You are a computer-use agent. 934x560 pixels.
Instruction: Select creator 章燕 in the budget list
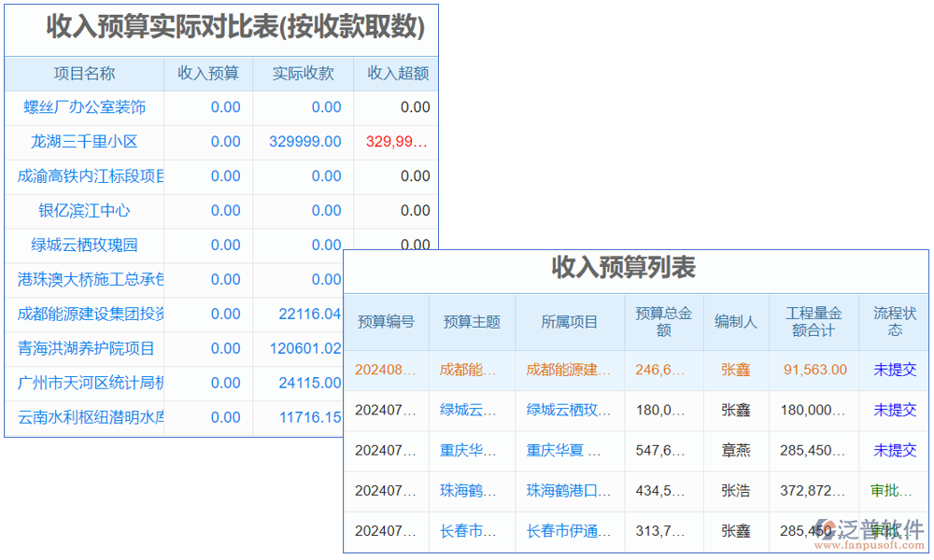pyautogui.click(x=735, y=451)
